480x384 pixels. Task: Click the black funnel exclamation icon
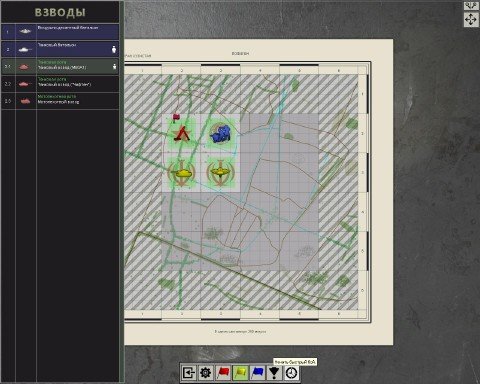pyautogui.click(x=274, y=372)
